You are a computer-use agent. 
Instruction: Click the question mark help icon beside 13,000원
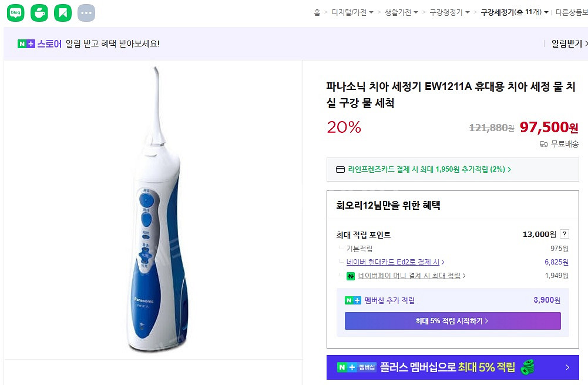(565, 234)
